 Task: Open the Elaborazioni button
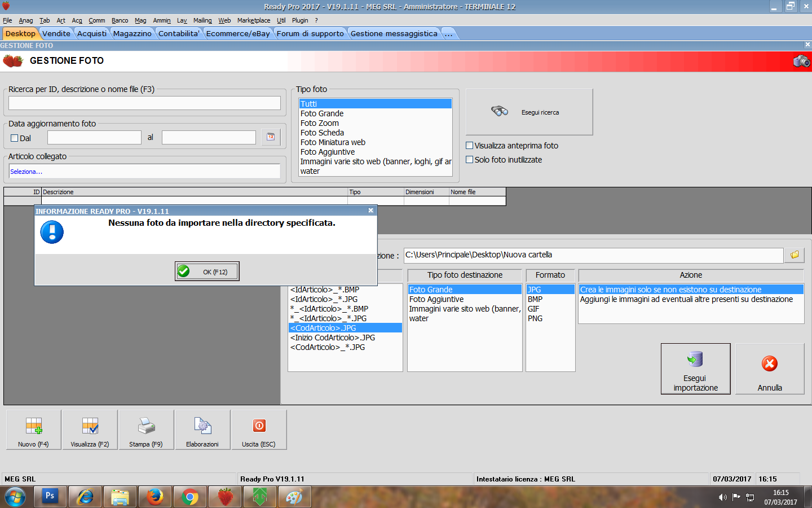[x=202, y=430]
